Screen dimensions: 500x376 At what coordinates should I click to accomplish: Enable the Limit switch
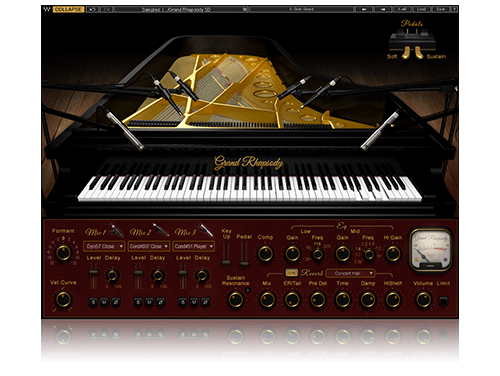pyautogui.click(x=443, y=301)
